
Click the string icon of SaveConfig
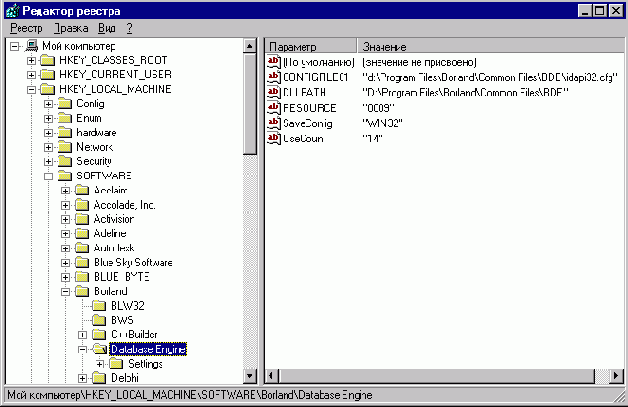click(x=274, y=123)
